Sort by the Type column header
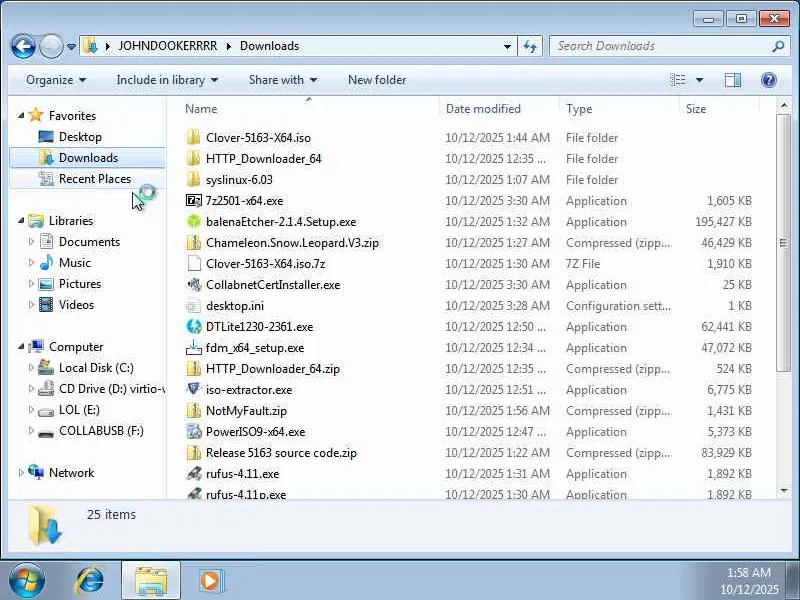 579,109
